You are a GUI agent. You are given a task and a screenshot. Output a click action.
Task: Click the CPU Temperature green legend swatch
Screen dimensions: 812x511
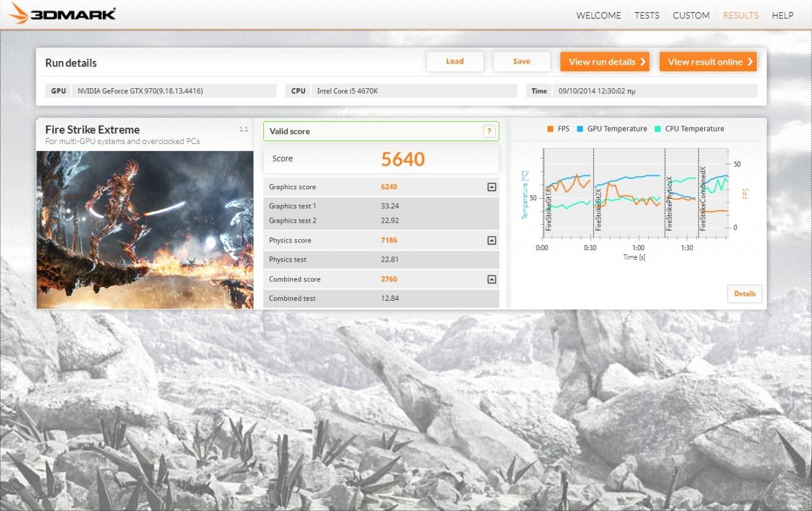658,129
